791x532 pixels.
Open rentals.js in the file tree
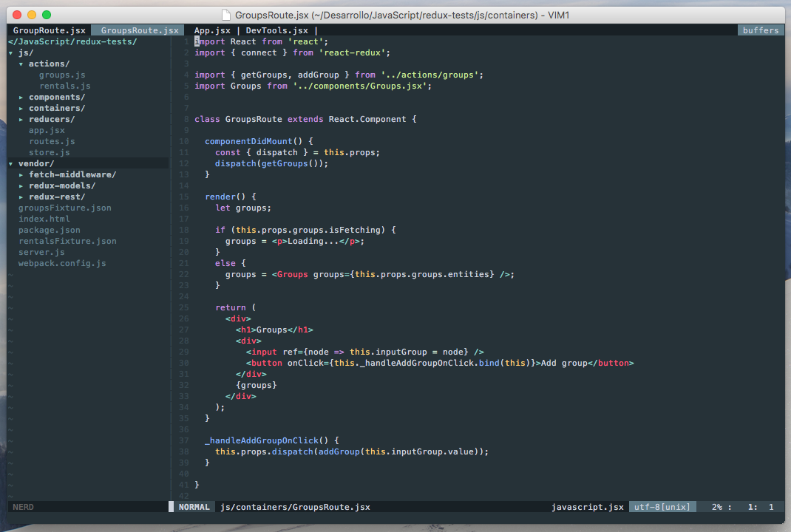(64, 86)
